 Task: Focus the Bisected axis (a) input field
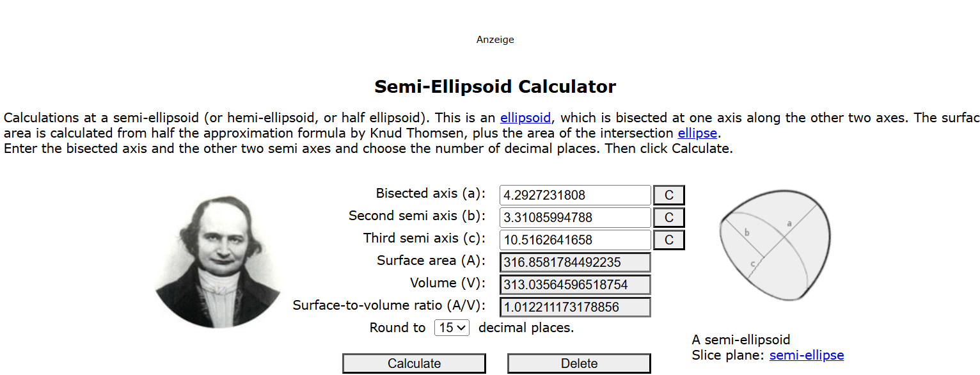pos(575,195)
